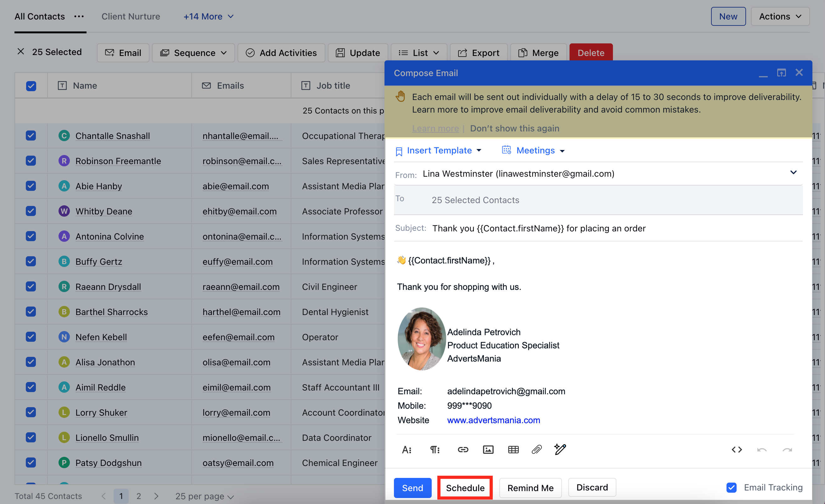Disable Email Tracking
Image resolution: width=825 pixels, height=504 pixels.
pos(732,488)
